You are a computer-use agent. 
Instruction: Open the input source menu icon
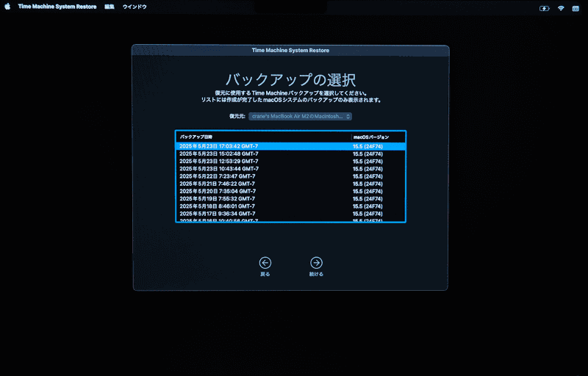coord(576,8)
